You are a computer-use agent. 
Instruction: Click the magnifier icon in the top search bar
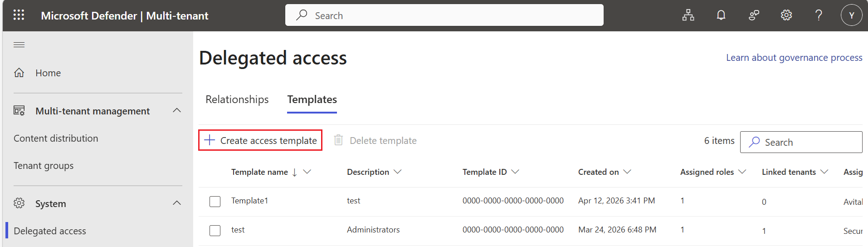point(302,15)
